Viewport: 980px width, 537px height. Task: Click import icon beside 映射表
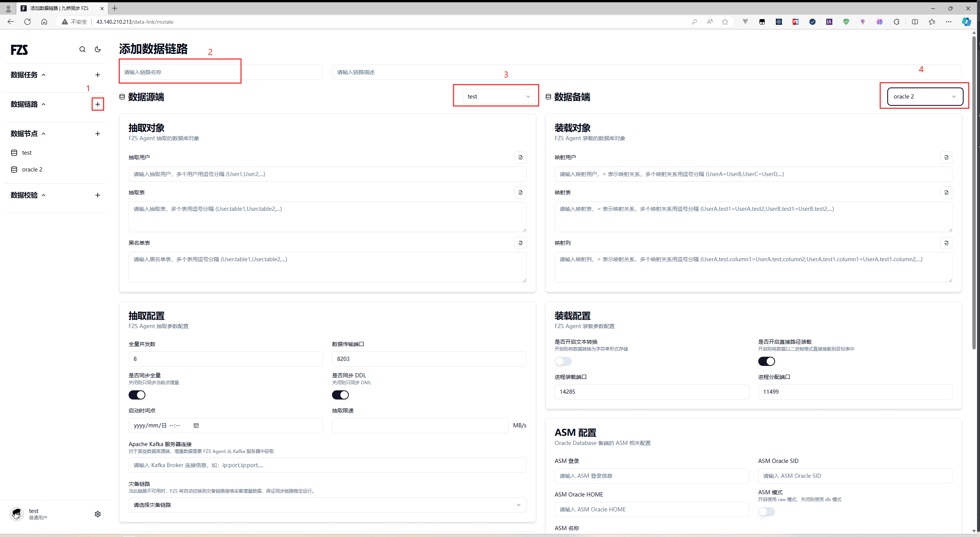click(946, 192)
